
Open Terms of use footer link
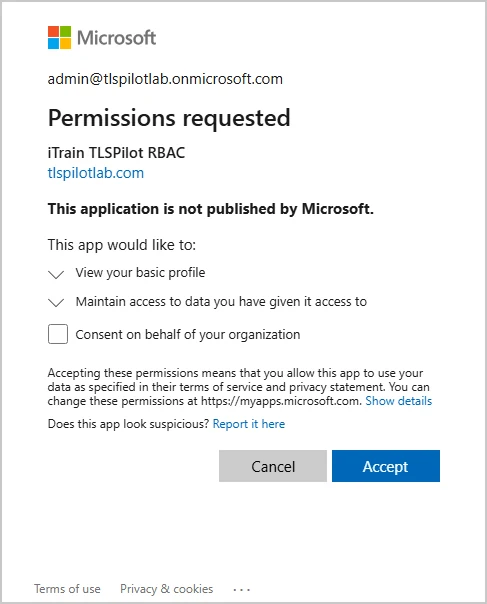(67, 589)
